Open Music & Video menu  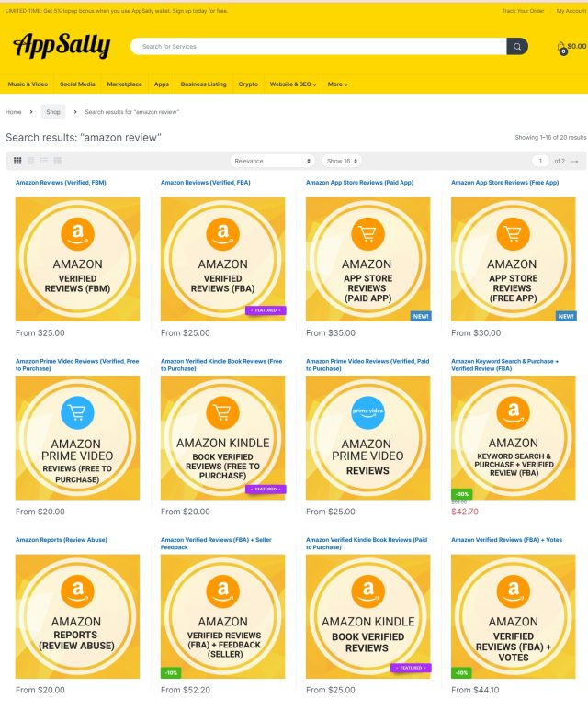(28, 84)
